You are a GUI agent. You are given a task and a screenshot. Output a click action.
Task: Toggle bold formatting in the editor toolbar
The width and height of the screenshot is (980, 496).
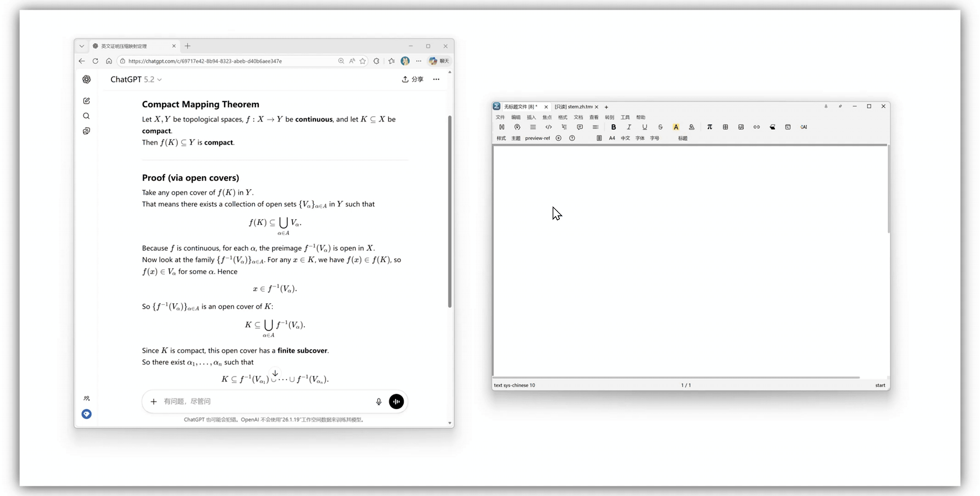[x=613, y=127]
